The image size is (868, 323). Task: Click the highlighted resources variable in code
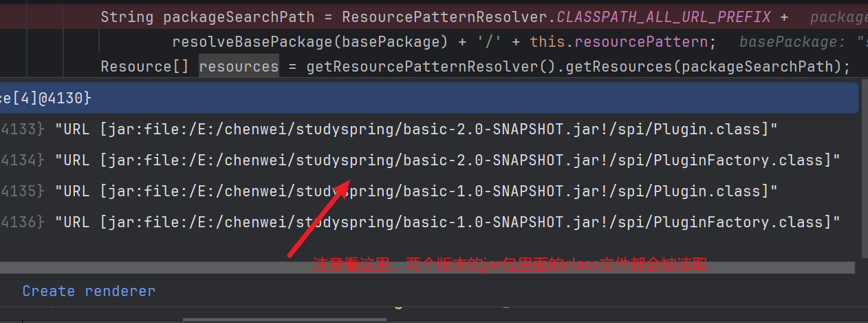[239, 66]
